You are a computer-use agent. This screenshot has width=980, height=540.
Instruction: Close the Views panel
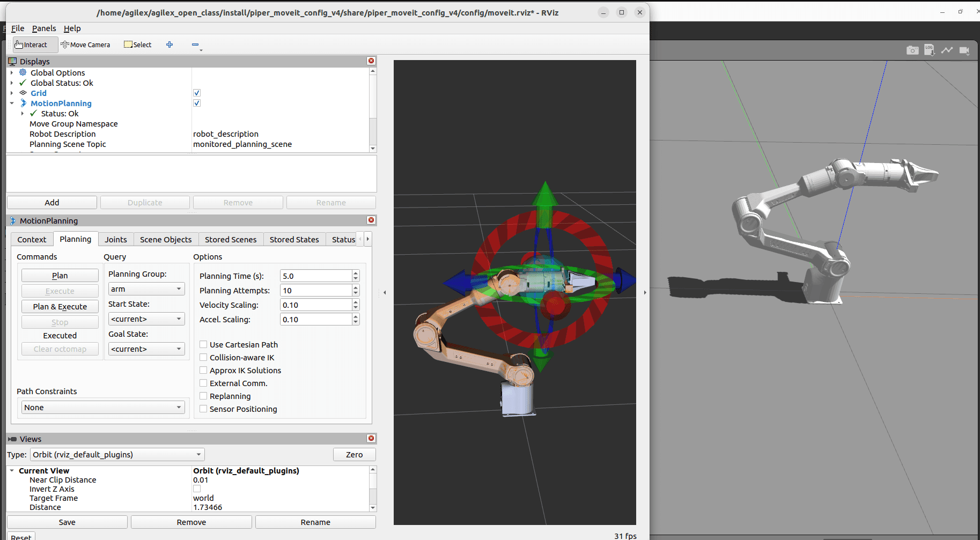(x=371, y=439)
